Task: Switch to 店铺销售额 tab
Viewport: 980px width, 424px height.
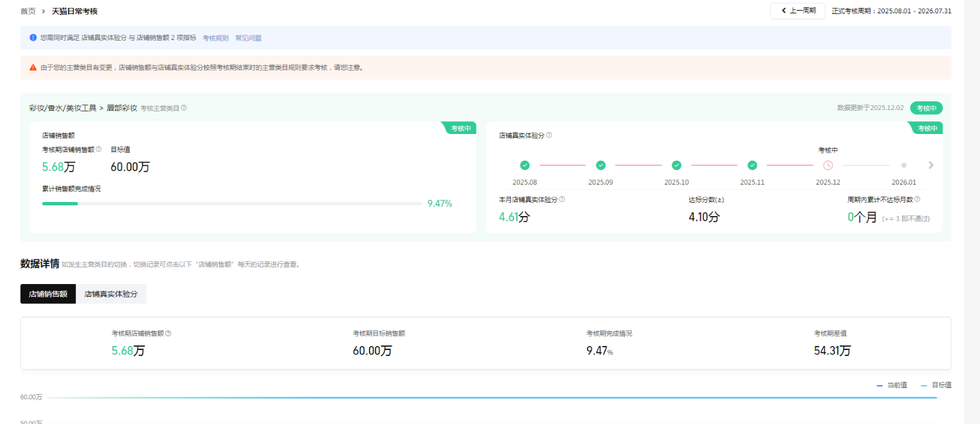Action: click(x=48, y=294)
